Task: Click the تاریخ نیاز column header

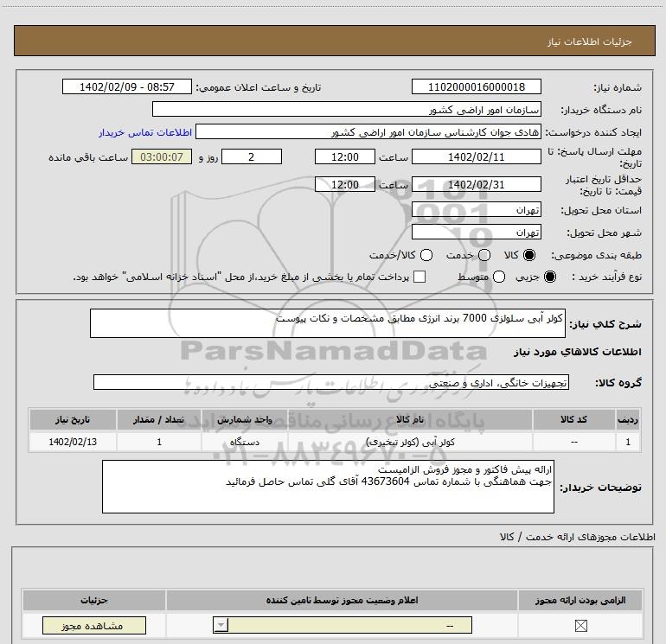Action: point(73,419)
